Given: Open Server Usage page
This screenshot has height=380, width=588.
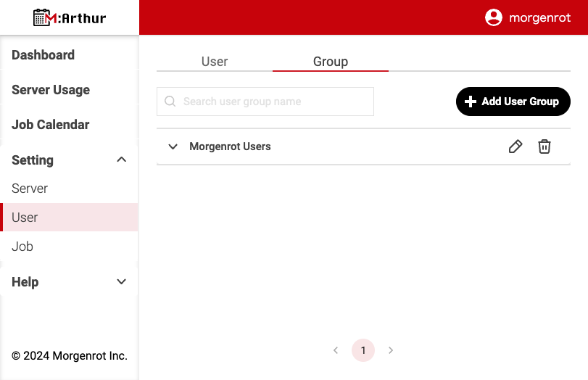Looking at the screenshot, I should 51,90.
